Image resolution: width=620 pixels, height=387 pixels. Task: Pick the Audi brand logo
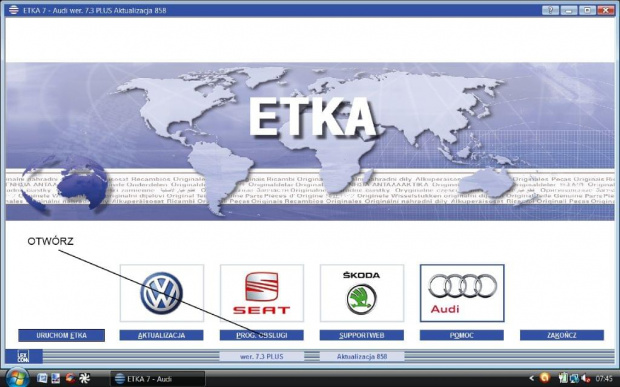click(462, 293)
